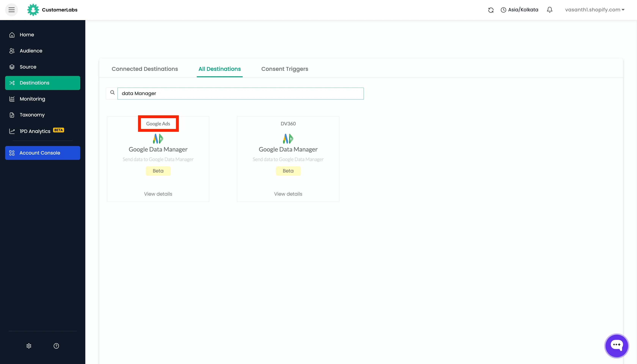Switch to All Destinations tab

pos(219,69)
